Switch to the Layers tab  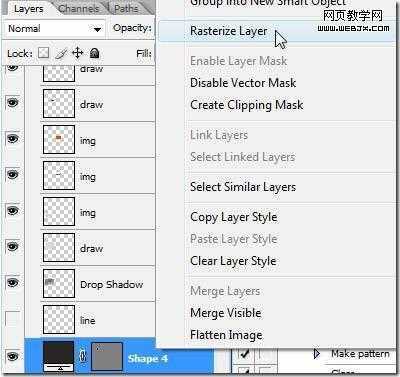tap(28, 9)
